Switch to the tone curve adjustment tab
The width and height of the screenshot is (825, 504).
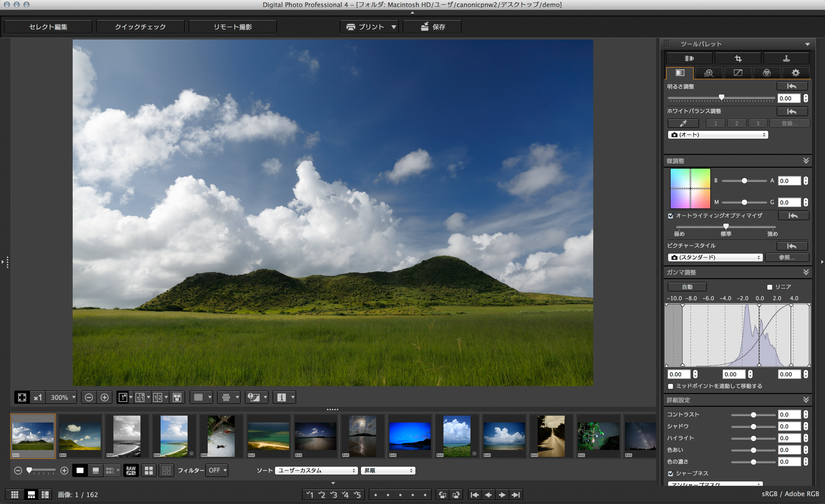click(x=738, y=73)
